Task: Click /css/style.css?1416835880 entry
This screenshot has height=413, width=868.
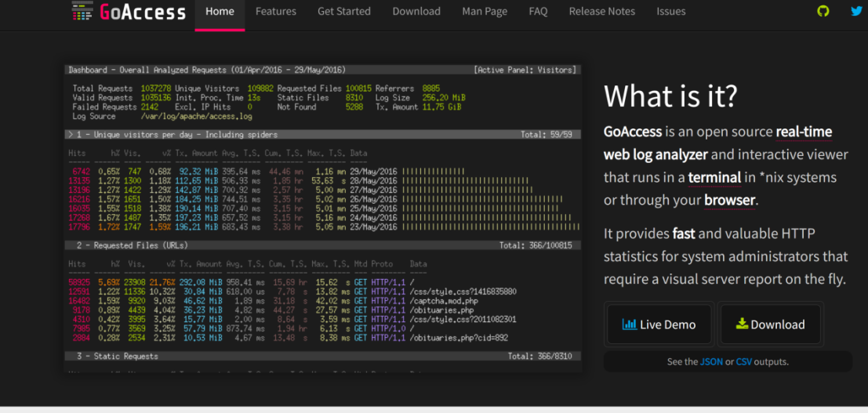Action: (x=462, y=292)
